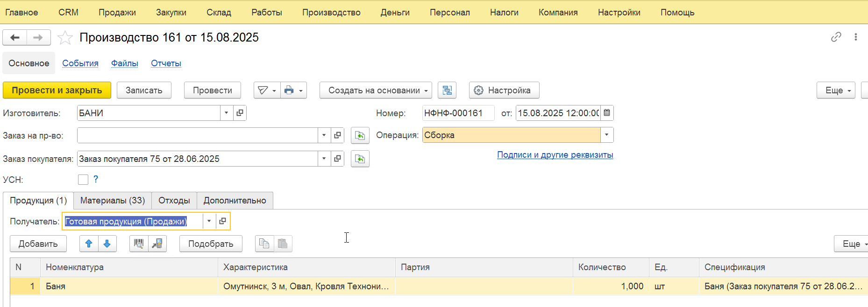
Task: Open document structure (related documents) icon
Action: 447,91
